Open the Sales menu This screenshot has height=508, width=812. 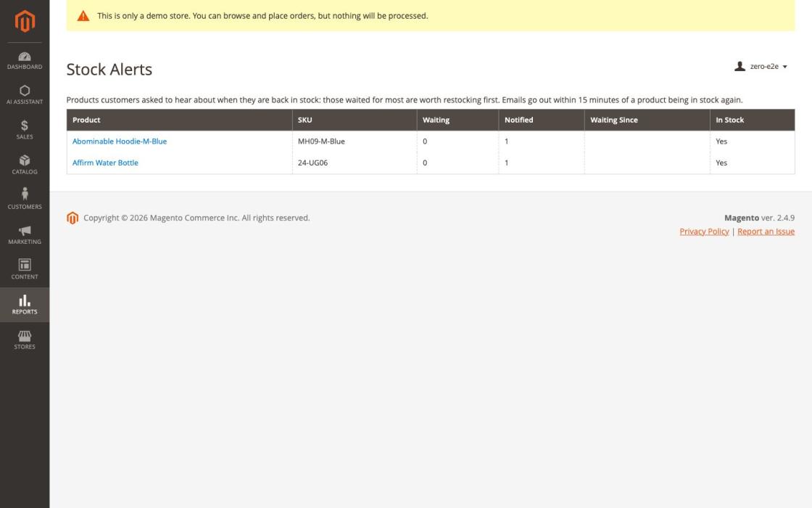[25, 130]
